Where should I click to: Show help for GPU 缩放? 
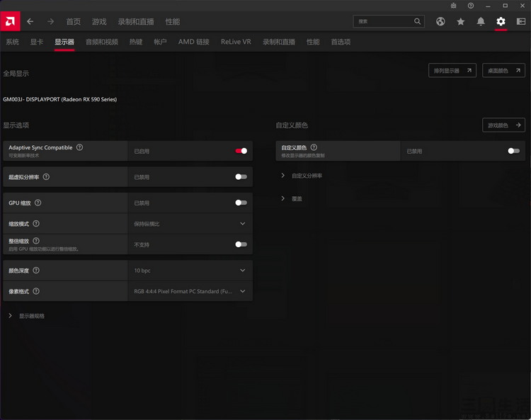coord(38,203)
